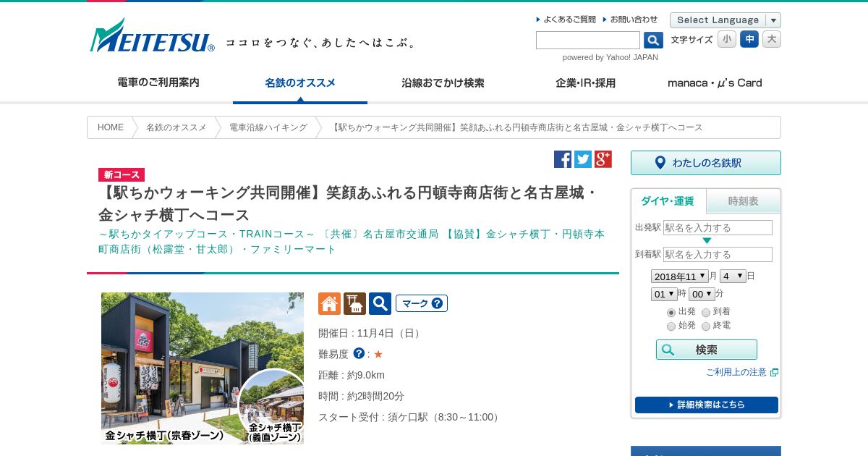Click the 距離 : 約9.0km text
Viewport: 868px width, 456px height.
[352, 375]
